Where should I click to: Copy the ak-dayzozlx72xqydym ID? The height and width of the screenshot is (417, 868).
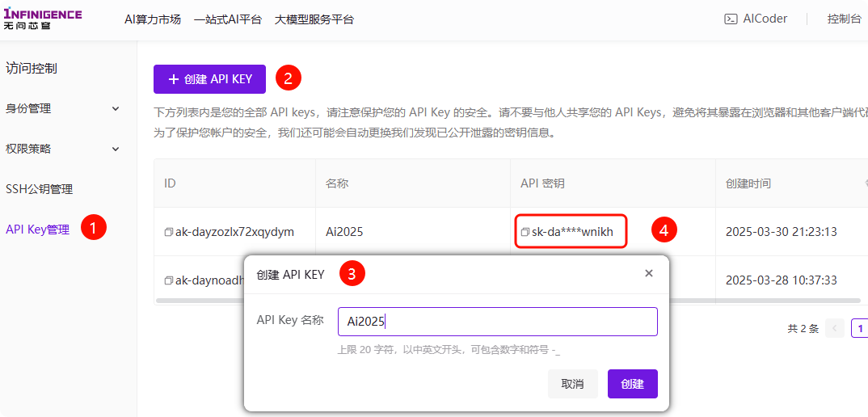point(169,232)
